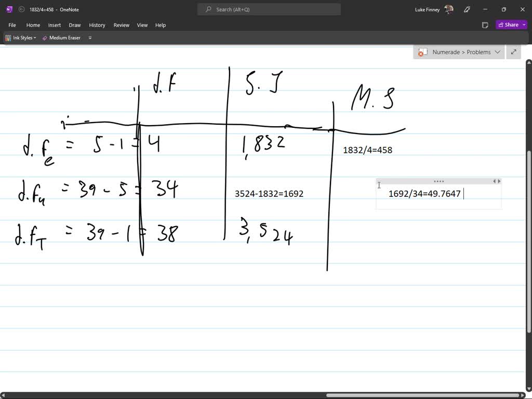Click the new window icon beside Share

(x=485, y=24)
